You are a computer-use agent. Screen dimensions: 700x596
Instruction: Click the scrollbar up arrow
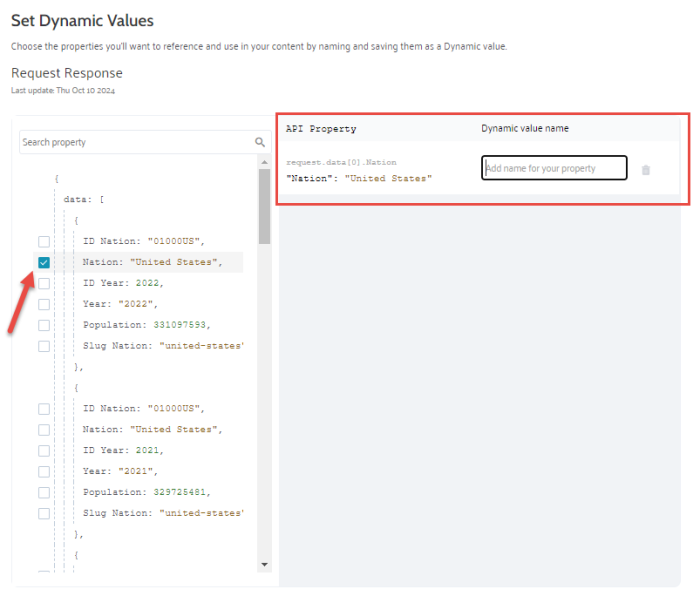pyautogui.click(x=264, y=162)
